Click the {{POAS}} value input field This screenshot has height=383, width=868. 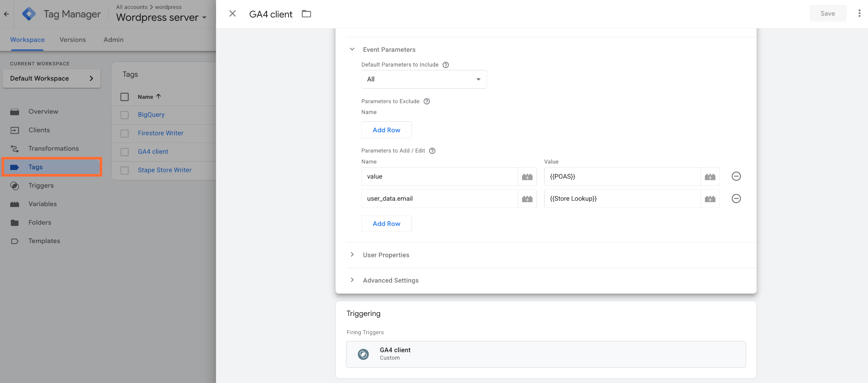tap(622, 176)
